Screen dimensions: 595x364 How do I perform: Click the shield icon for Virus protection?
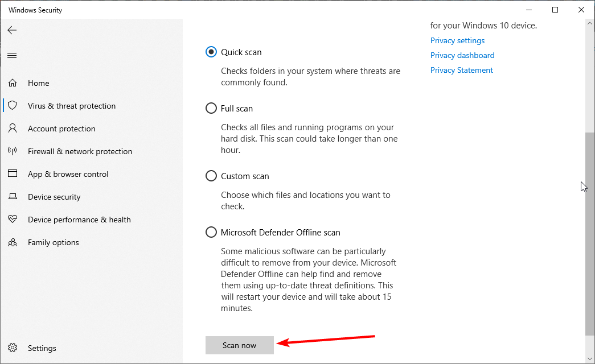(x=13, y=105)
